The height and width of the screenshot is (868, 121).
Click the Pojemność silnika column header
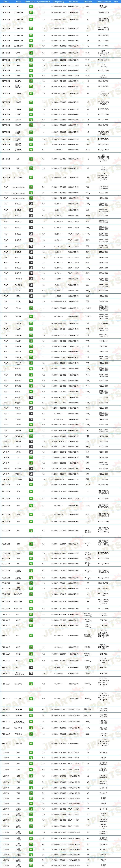tap(43, 2)
